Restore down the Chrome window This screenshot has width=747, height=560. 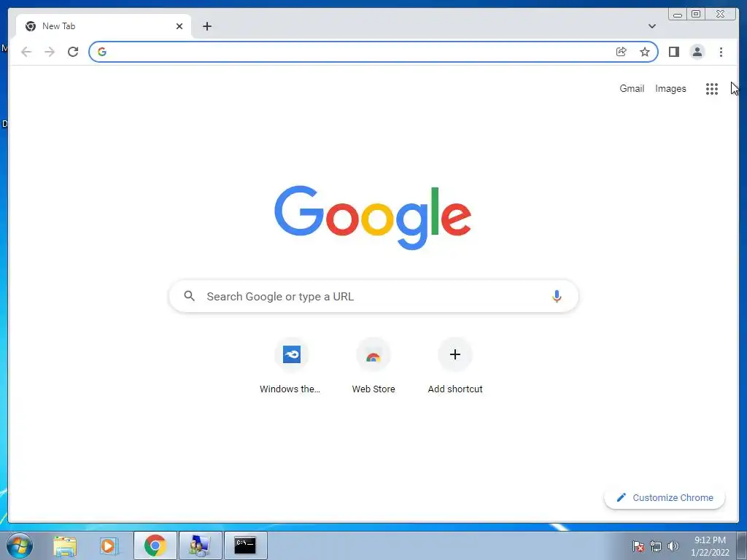696,14
